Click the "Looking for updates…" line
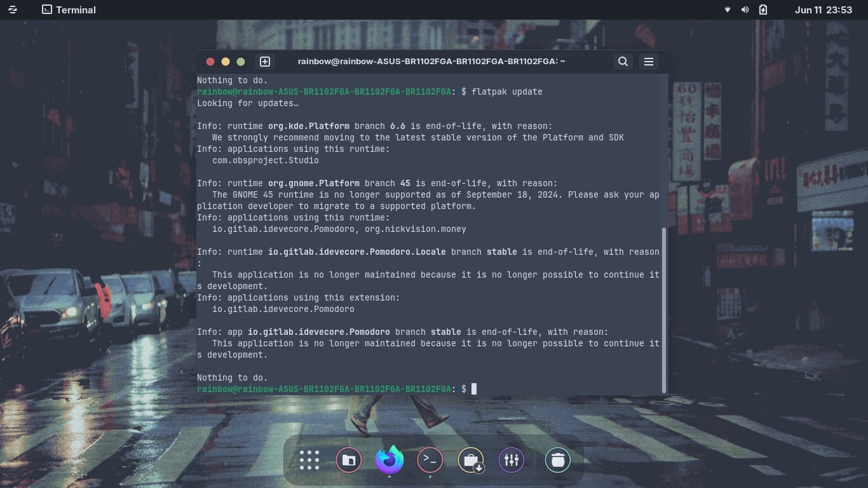Viewport: 868px width, 488px height. tap(248, 104)
